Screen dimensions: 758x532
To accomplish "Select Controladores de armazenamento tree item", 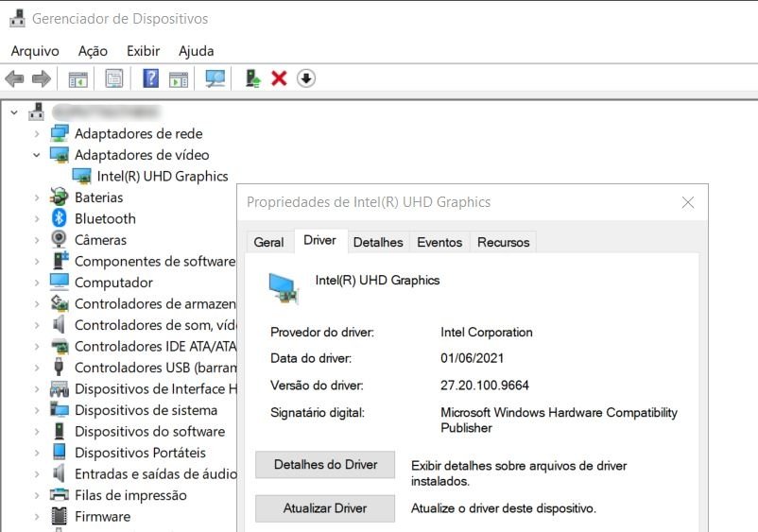I will (155, 304).
